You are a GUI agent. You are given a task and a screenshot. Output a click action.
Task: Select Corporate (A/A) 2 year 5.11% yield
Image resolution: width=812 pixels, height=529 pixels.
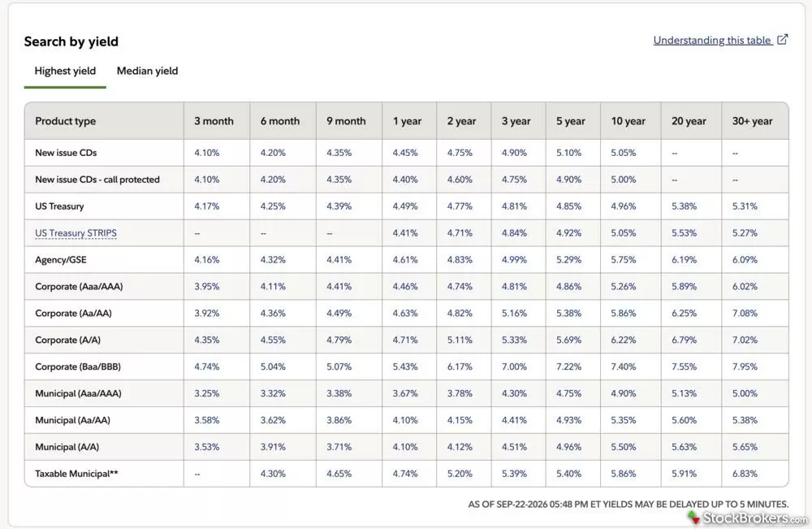pyautogui.click(x=460, y=340)
